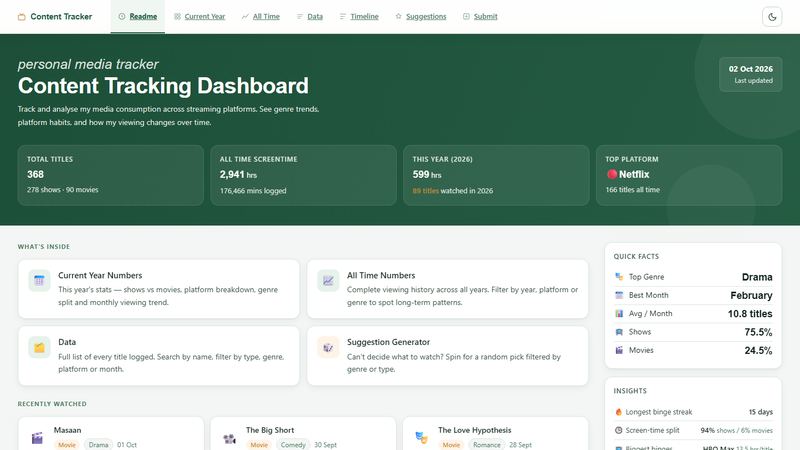Open the Suggestion Generator card
This screenshot has width=800, height=450.
447,356
